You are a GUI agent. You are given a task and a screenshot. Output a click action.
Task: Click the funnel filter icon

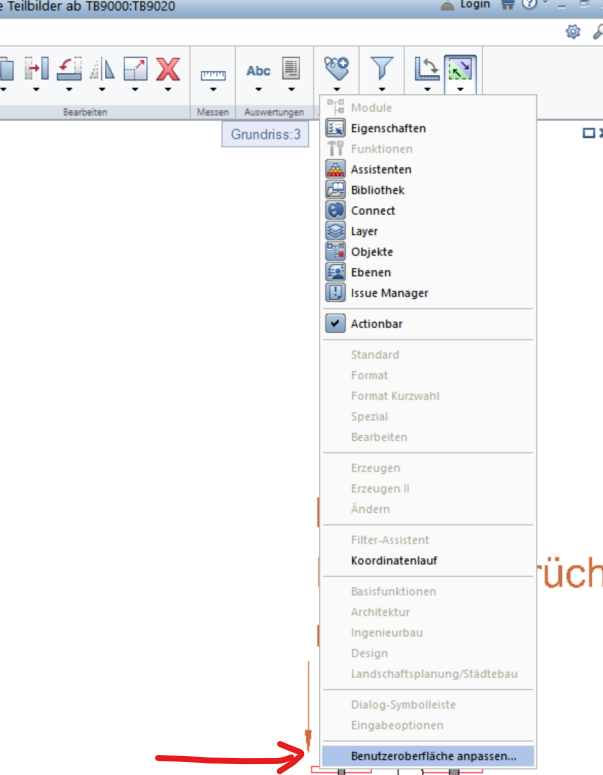[x=383, y=68]
